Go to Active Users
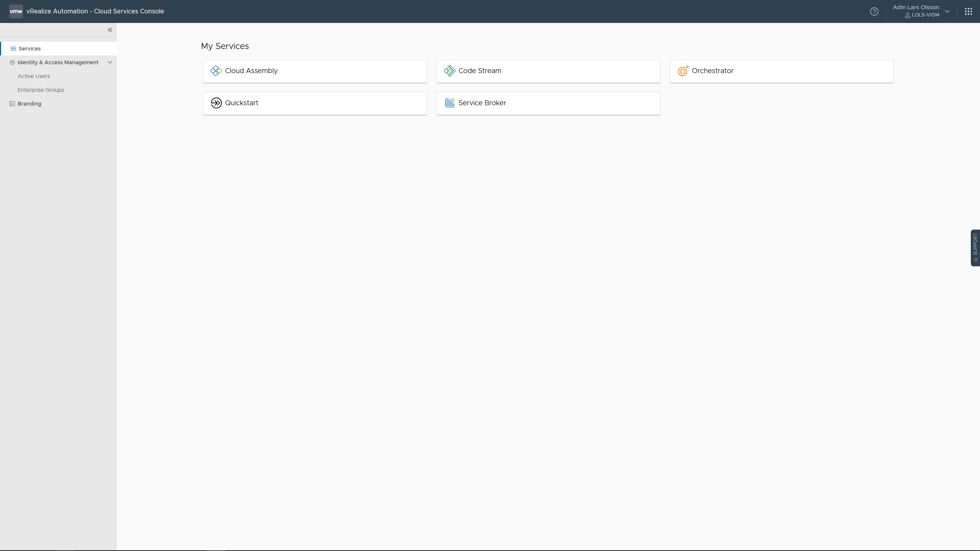Screen dimensions: 980x551 (x=34, y=76)
